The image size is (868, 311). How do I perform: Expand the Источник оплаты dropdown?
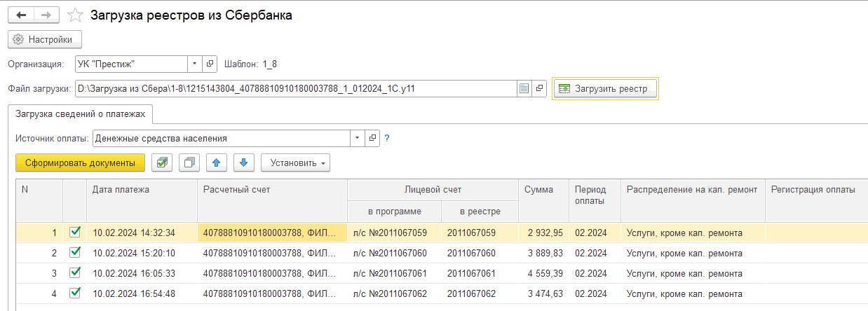pyautogui.click(x=357, y=138)
